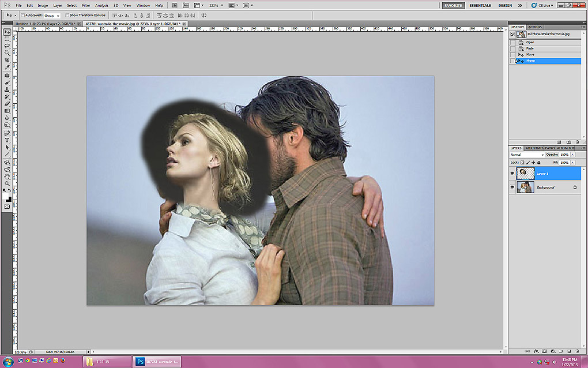
Task: Choose the Horizontal Type tool
Action: (x=7, y=140)
